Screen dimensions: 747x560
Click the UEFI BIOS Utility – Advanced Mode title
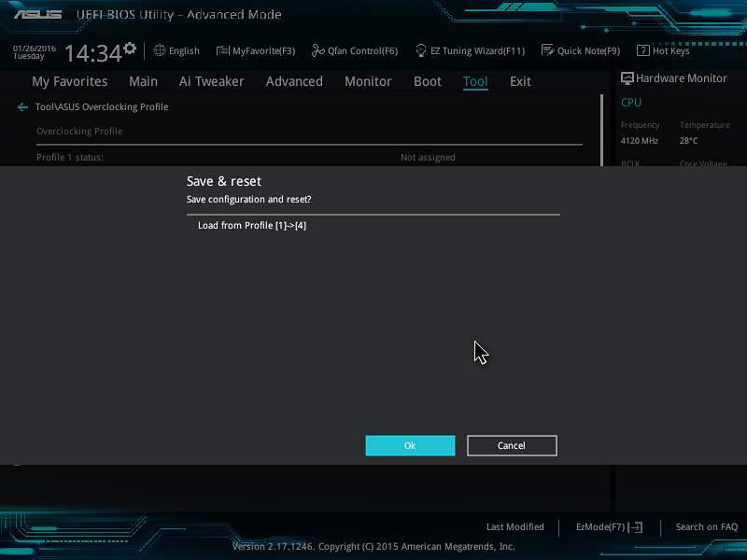pos(179,15)
